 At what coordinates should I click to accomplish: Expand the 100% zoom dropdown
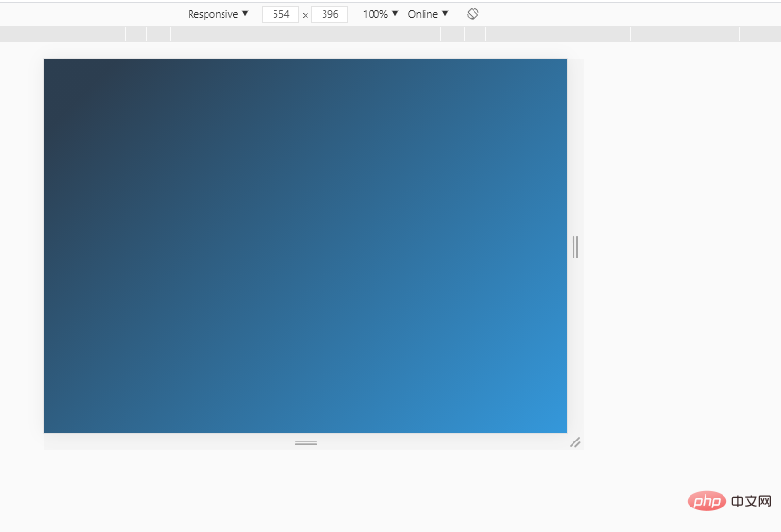pos(381,14)
